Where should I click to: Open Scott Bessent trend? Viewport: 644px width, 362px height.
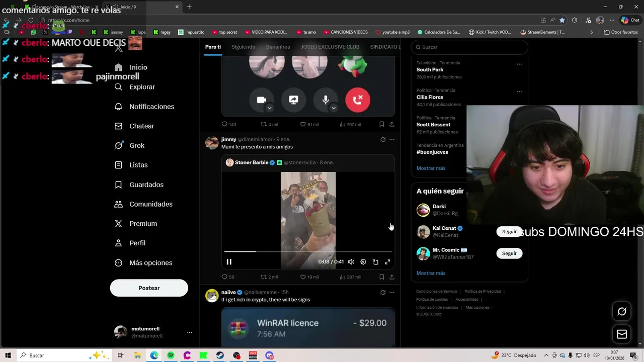(433, 125)
